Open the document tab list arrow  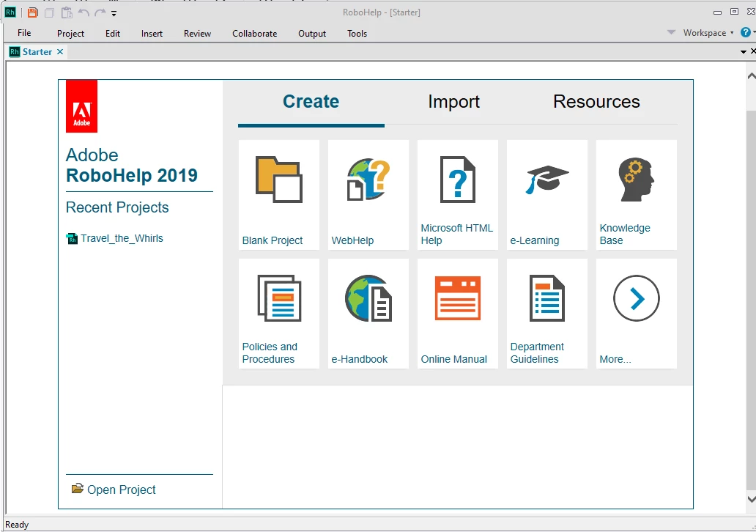(744, 51)
